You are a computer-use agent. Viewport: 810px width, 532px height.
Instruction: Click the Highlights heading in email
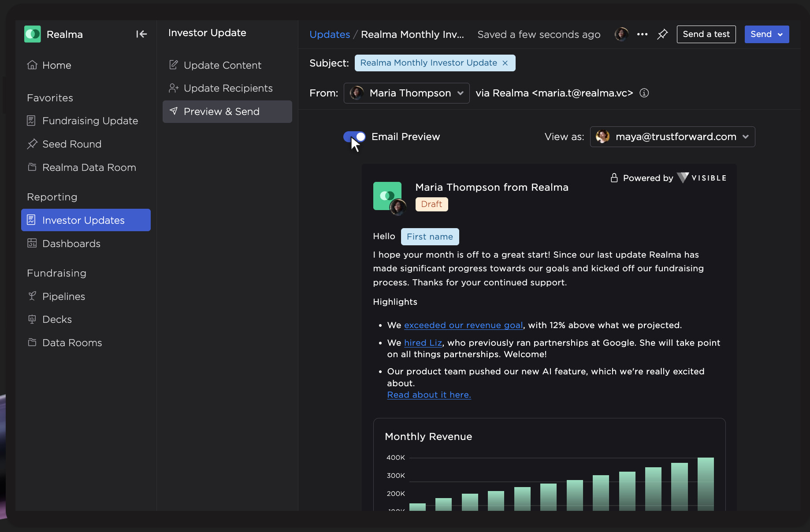coord(395,302)
